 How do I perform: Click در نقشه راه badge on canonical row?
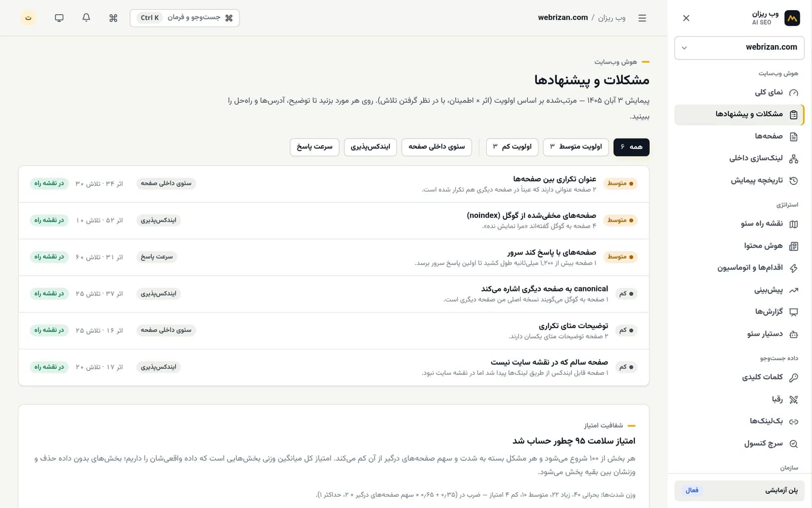(49, 294)
